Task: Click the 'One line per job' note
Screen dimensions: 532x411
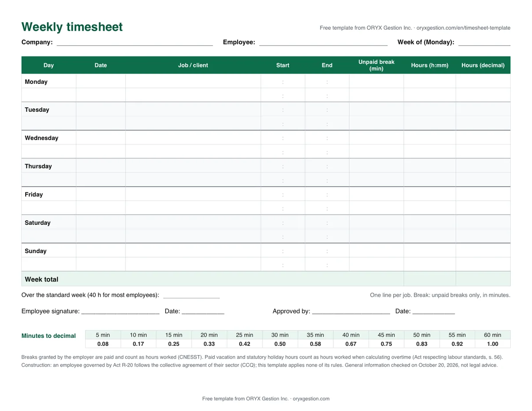Action: coord(440,295)
